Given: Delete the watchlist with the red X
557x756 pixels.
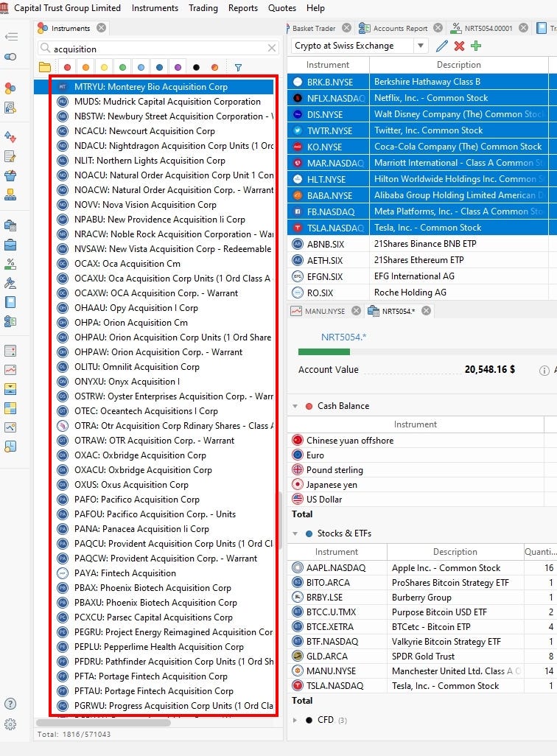Looking at the screenshot, I should pyautogui.click(x=459, y=46).
